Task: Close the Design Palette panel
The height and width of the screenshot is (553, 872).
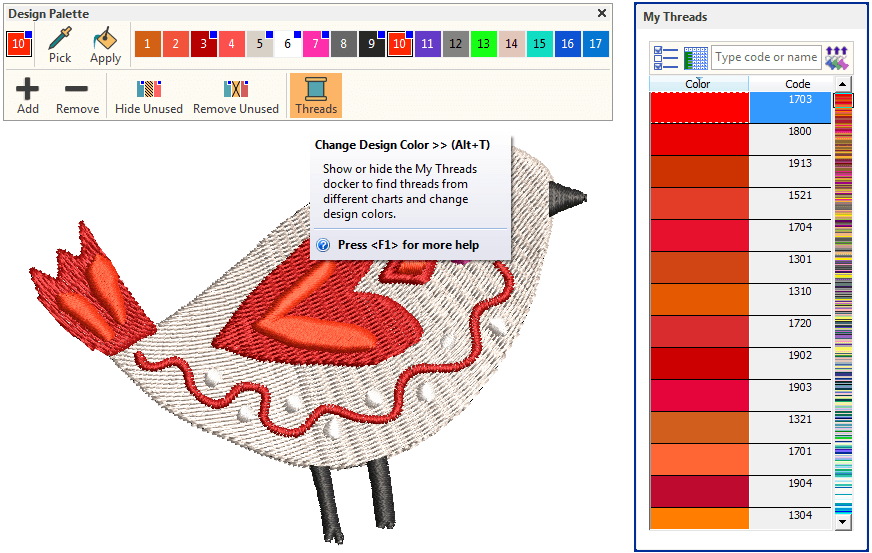Action: click(601, 13)
